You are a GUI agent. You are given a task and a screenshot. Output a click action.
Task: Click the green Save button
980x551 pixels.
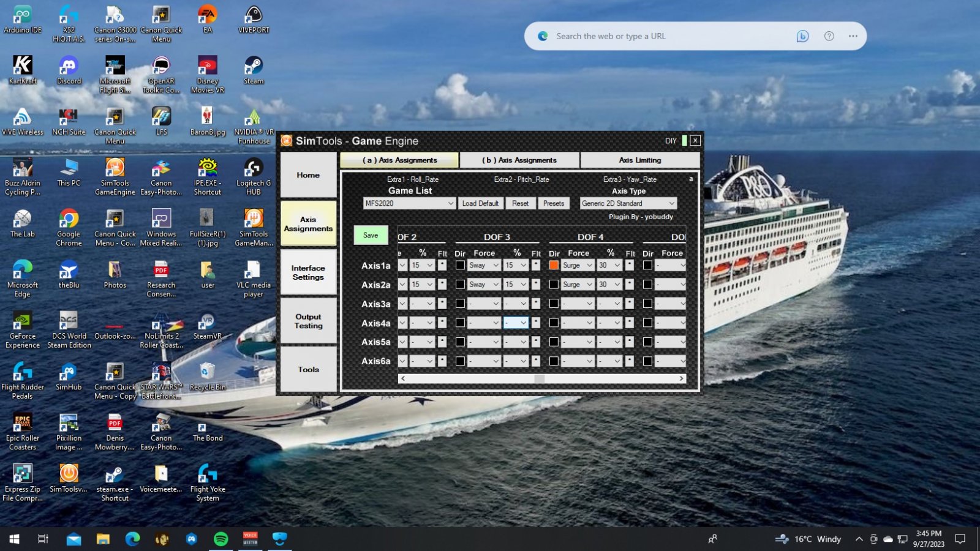pos(371,235)
